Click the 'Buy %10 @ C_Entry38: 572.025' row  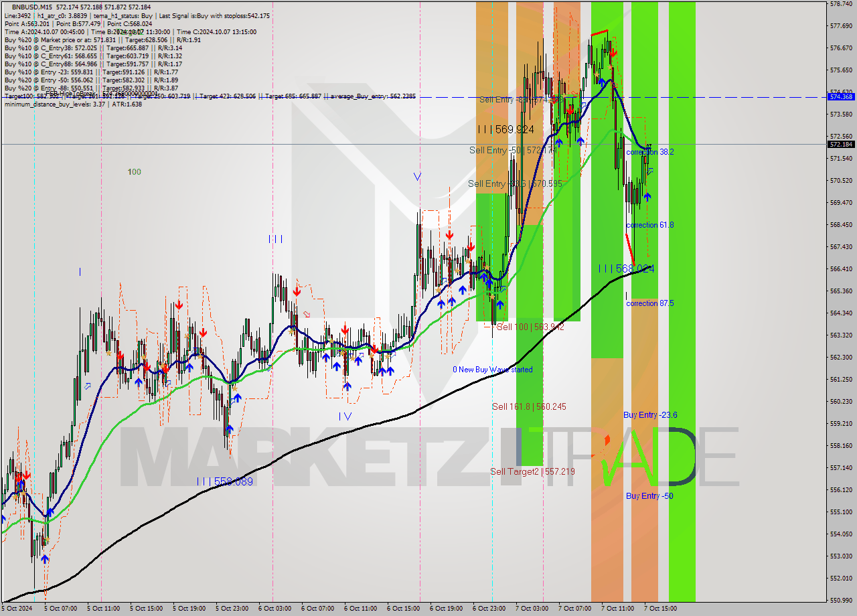point(93,48)
